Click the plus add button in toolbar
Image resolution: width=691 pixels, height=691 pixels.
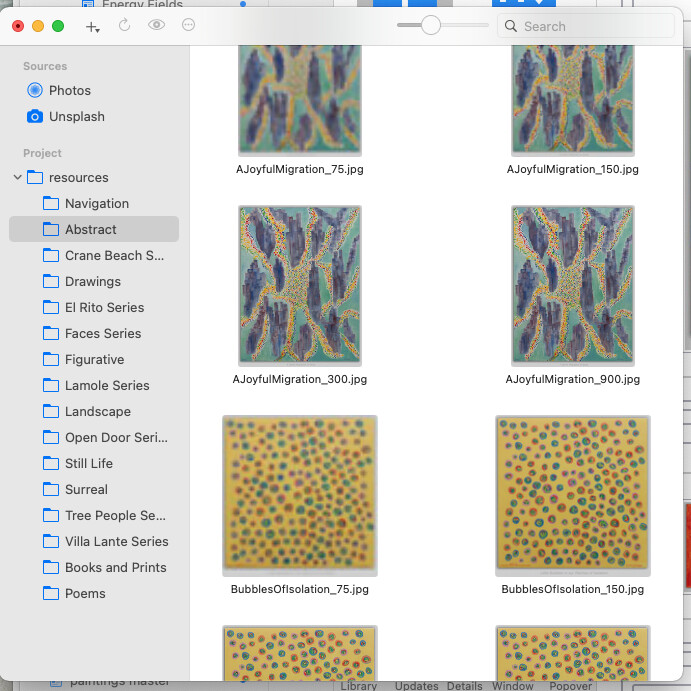(93, 27)
